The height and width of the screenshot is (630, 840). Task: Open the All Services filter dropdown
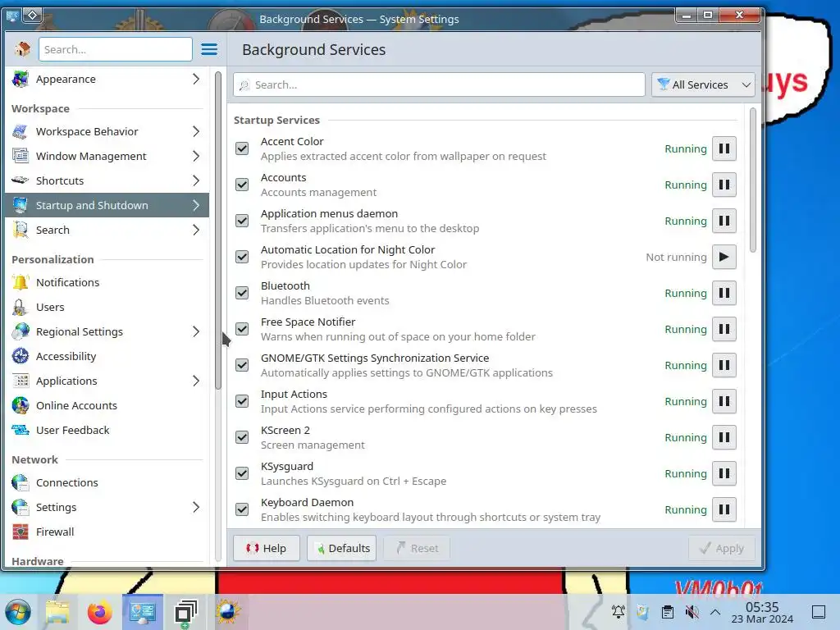pos(703,84)
